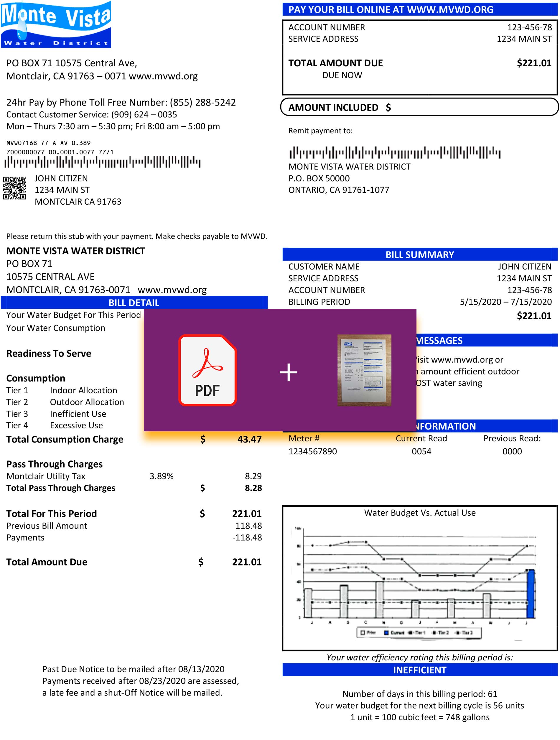Click the 24hr Pay by Phone number
This screenshot has height=740, width=560.
(x=202, y=102)
